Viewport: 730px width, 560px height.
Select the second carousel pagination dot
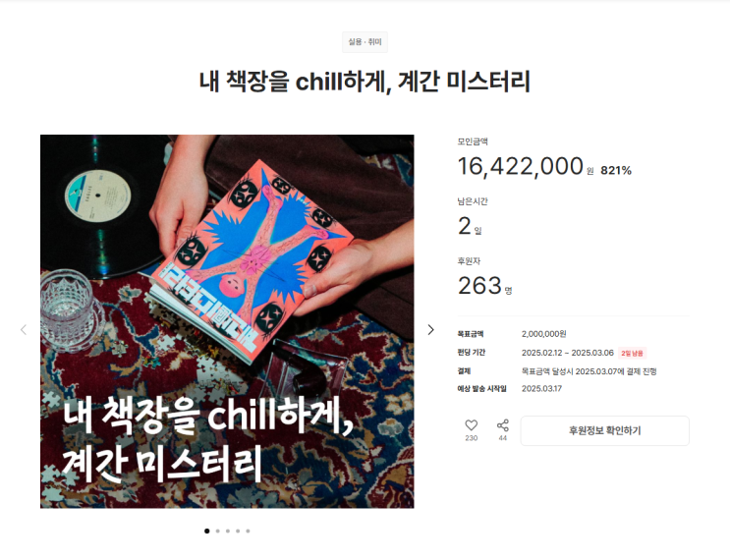coord(217,531)
